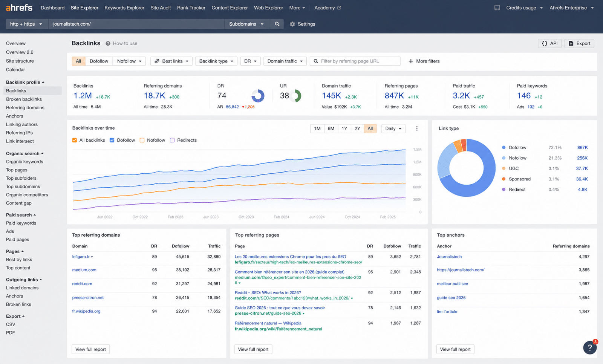
Task: Click the 867K Dofollow link count
Action: click(582, 147)
